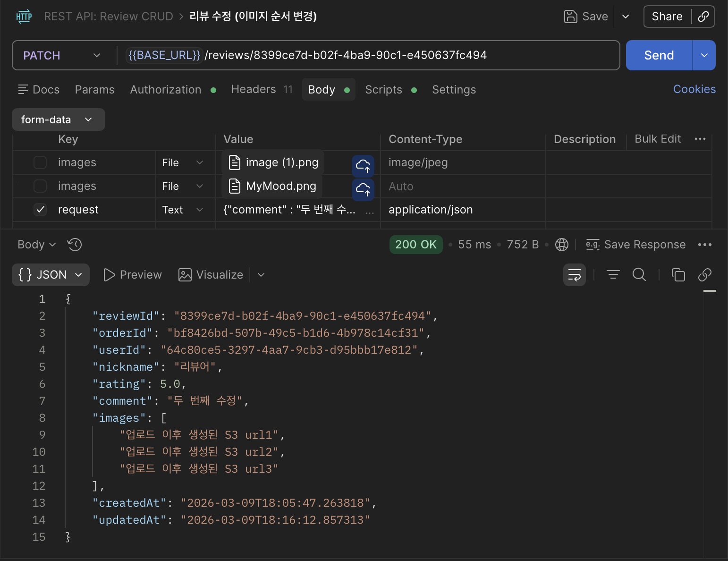Viewport: 728px width, 561px height.
Task: Open the Docs tab
Action: 39,90
